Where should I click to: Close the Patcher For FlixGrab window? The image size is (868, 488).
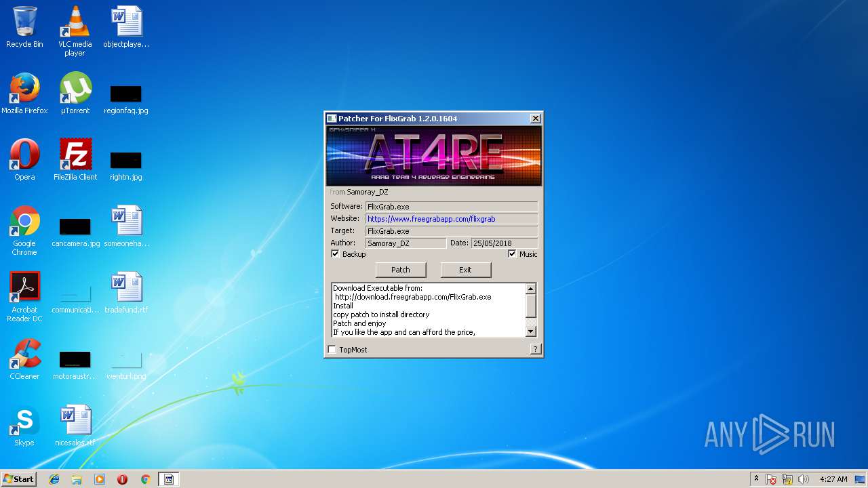(535, 119)
